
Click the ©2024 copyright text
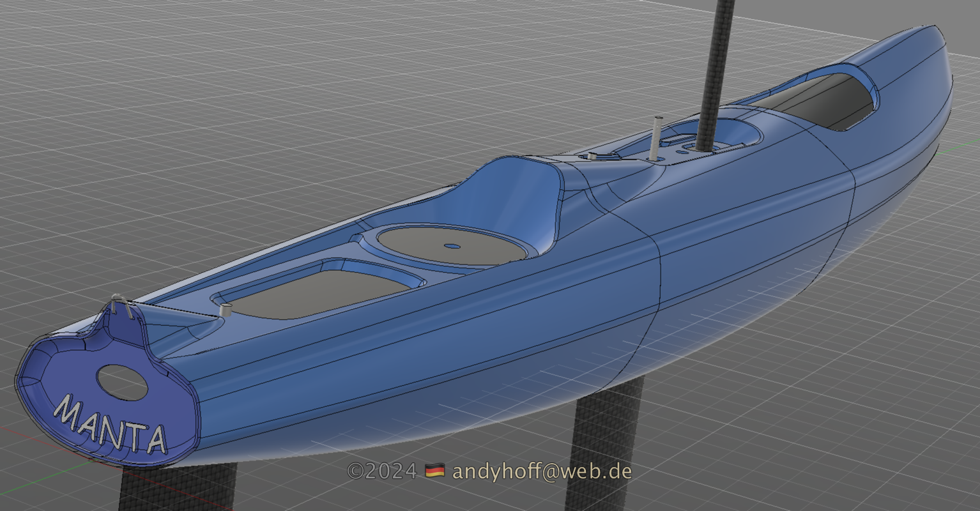[x=382, y=471]
